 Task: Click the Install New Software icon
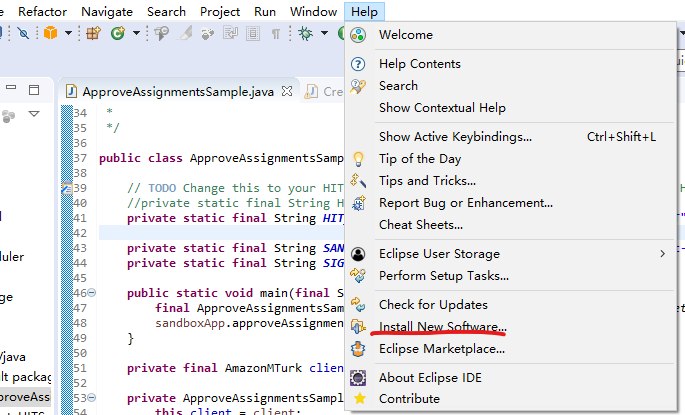click(358, 326)
